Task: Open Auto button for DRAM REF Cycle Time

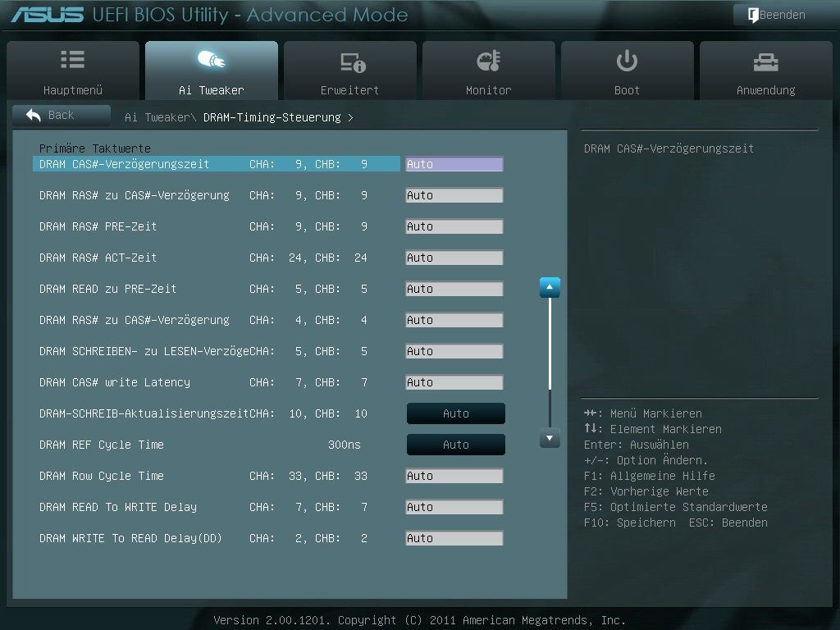Action: coord(456,445)
